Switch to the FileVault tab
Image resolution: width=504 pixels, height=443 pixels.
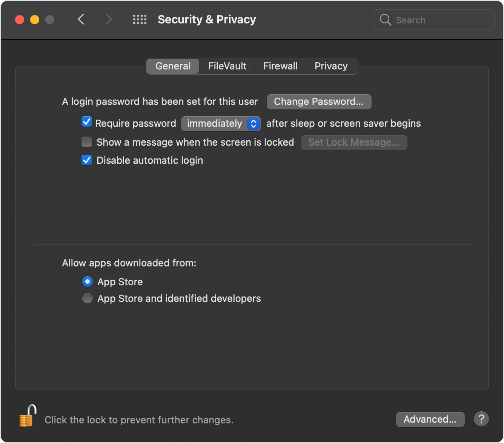[x=227, y=66]
